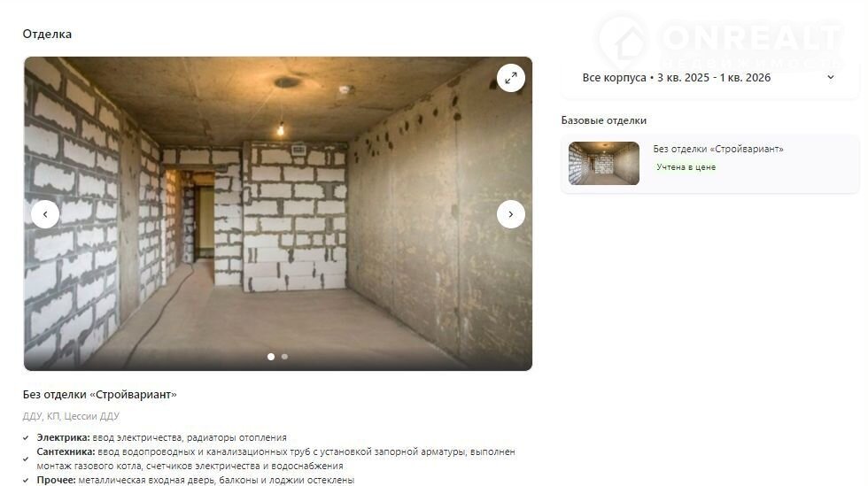This screenshot has width=868, height=486.
Task: Click the ДДУ, КП, Цессии ДДУ text
Action: tap(71, 416)
